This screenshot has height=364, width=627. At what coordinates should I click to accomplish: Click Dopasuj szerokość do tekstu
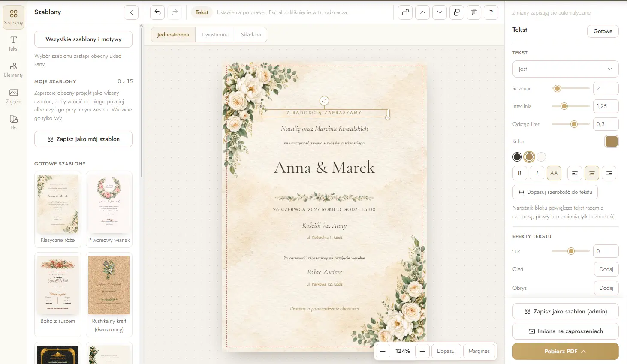click(x=555, y=192)
